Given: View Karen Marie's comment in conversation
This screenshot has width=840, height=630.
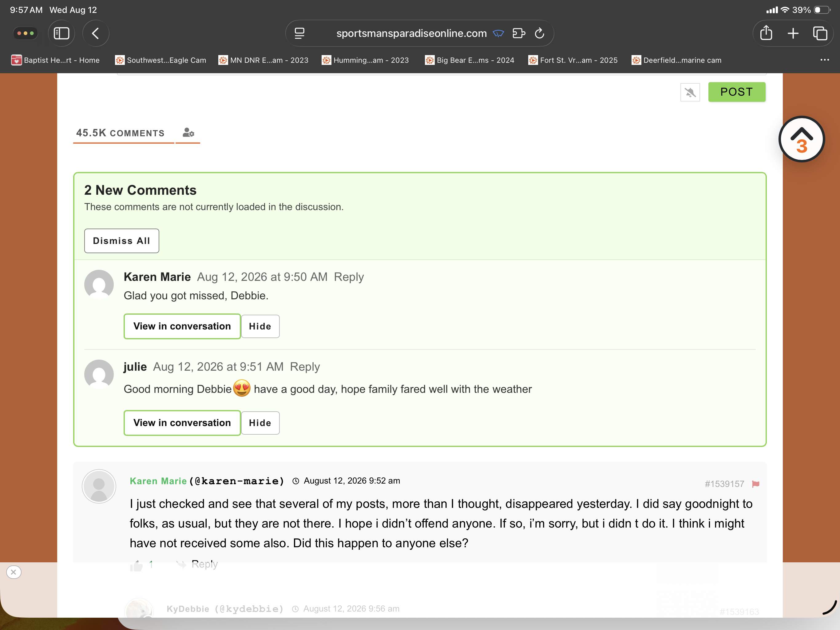Looking at the screenshot, I should [182, 326].
